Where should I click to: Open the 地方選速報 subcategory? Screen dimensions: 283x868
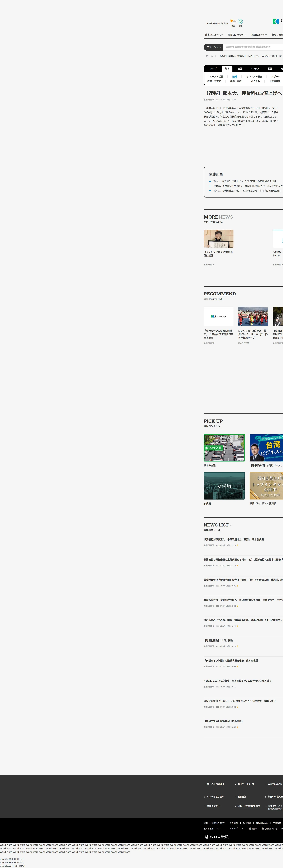click(275, 81)
